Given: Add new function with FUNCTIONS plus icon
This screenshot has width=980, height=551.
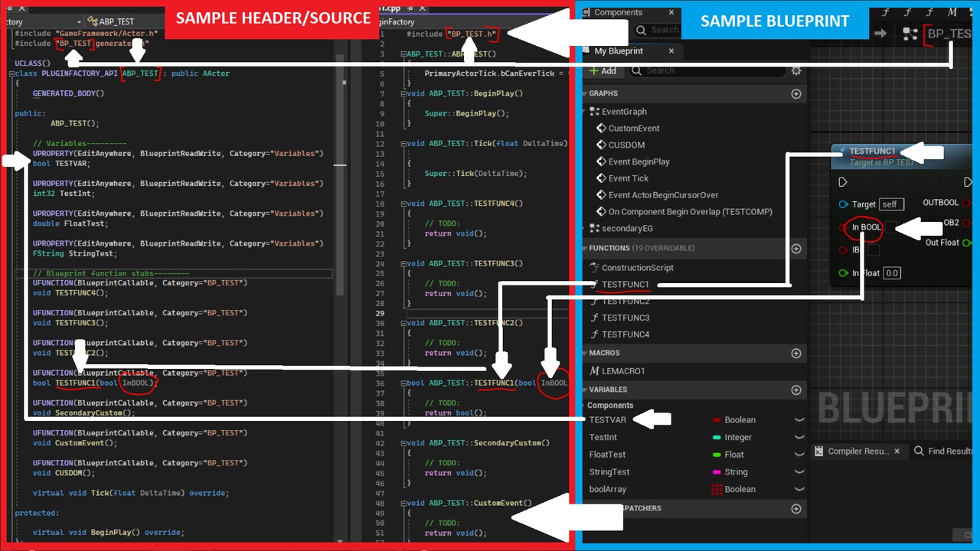Looking at the screenshot, I should [796, 249].
